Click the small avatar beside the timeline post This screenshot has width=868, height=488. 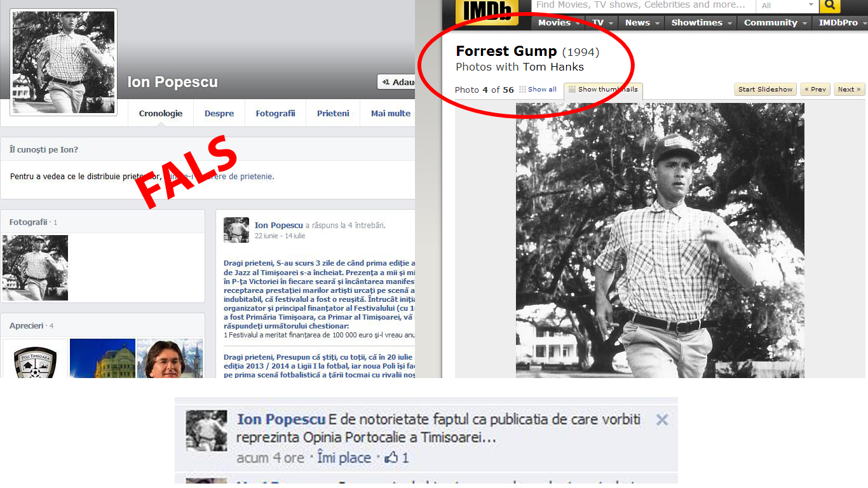click(x=236, y=230)
